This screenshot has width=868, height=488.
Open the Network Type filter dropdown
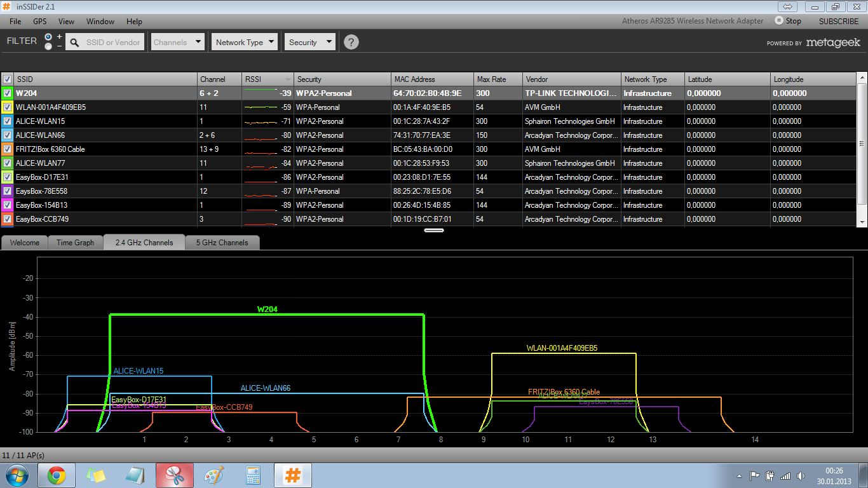pyautogui.click(x=245, y=43)
